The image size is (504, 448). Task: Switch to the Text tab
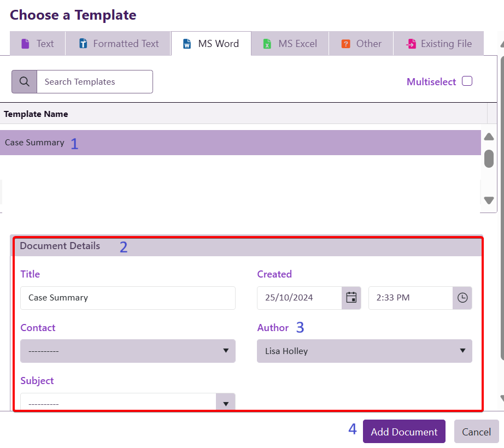pos(37,44)
